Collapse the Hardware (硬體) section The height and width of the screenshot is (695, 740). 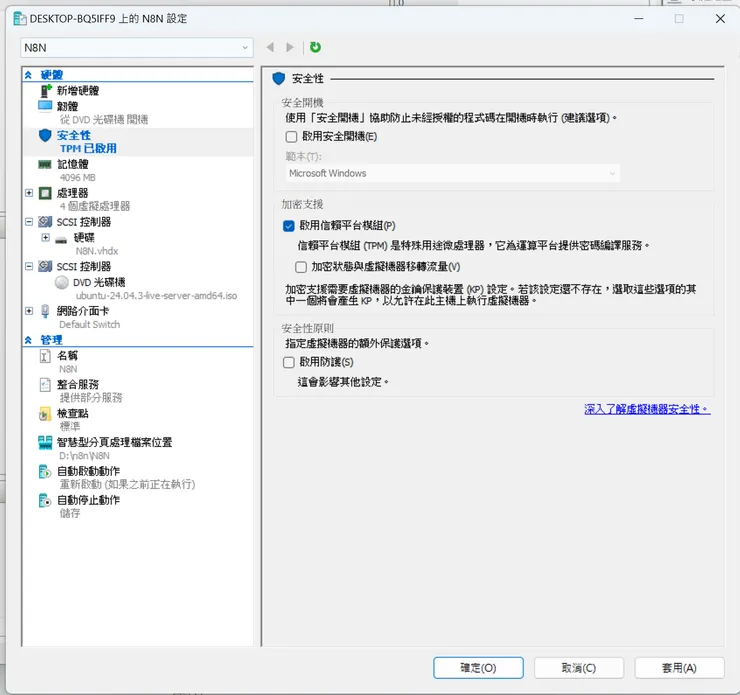pos(28,75)
